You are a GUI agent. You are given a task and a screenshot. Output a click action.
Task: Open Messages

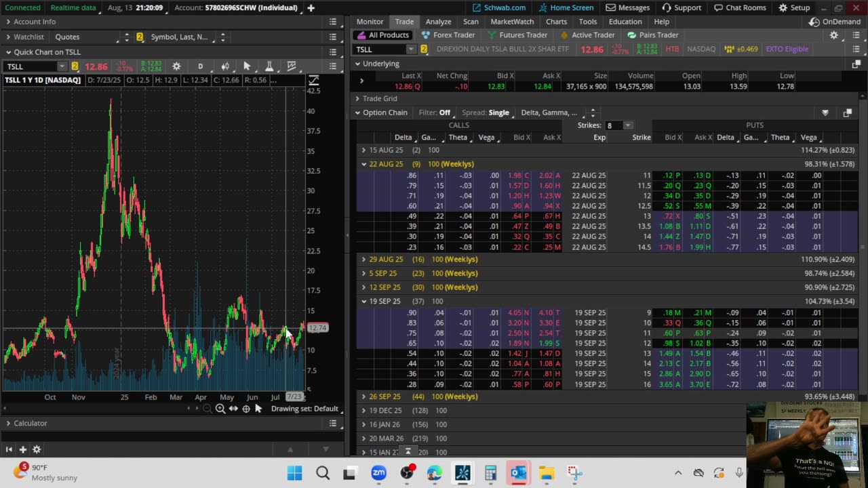click(628, 7)
